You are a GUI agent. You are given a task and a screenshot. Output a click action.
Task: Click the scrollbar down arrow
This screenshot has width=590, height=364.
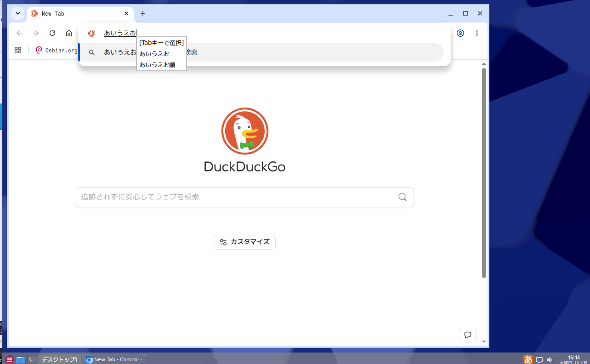(484, 342)
